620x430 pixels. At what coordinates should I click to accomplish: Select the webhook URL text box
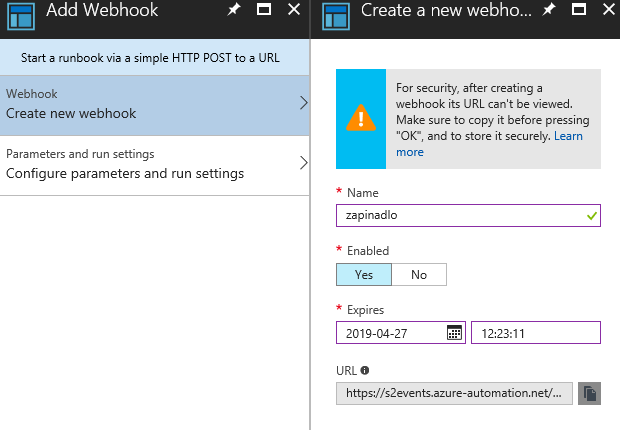click(x=454, y=393)
